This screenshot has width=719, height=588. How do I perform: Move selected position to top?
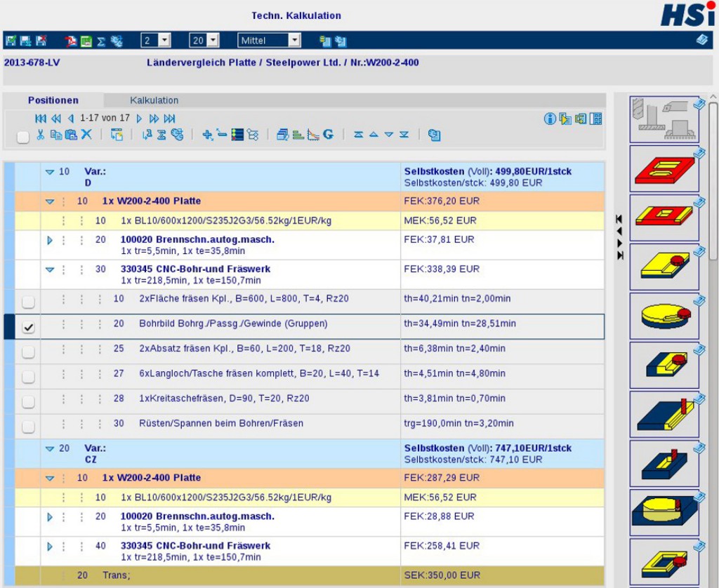tap(359, 135)
